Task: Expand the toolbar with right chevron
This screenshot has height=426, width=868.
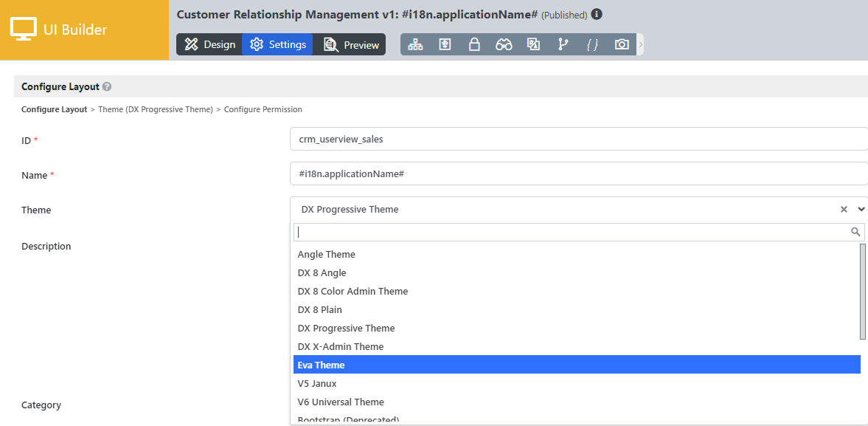Action: coord(640,44)
